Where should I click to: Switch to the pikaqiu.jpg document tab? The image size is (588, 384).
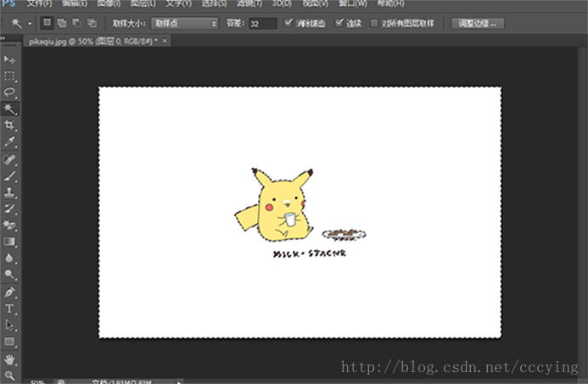click(x=92, y=42)
